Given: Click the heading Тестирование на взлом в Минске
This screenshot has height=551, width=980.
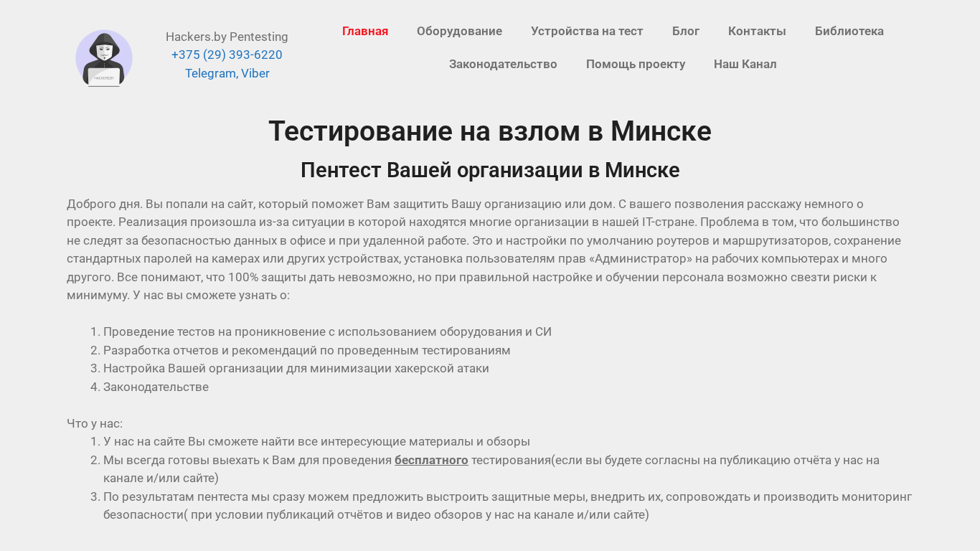Looking at the screenshot, I should (x=490, y=131).
